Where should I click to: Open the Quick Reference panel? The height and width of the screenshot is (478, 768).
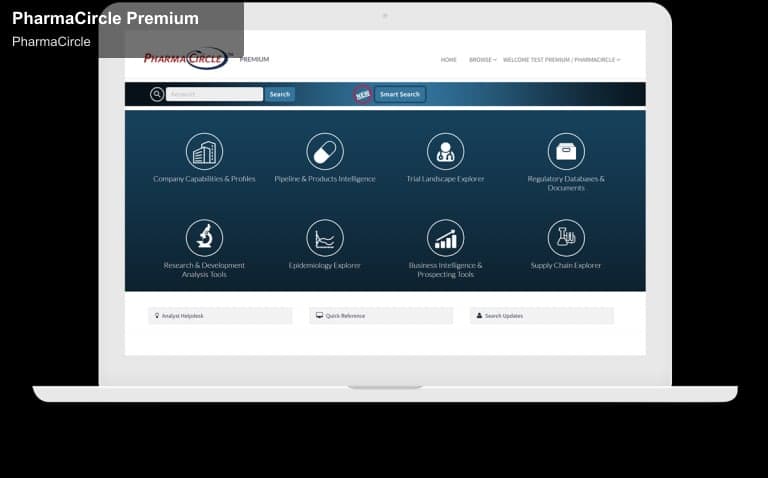tap(381, 316)
